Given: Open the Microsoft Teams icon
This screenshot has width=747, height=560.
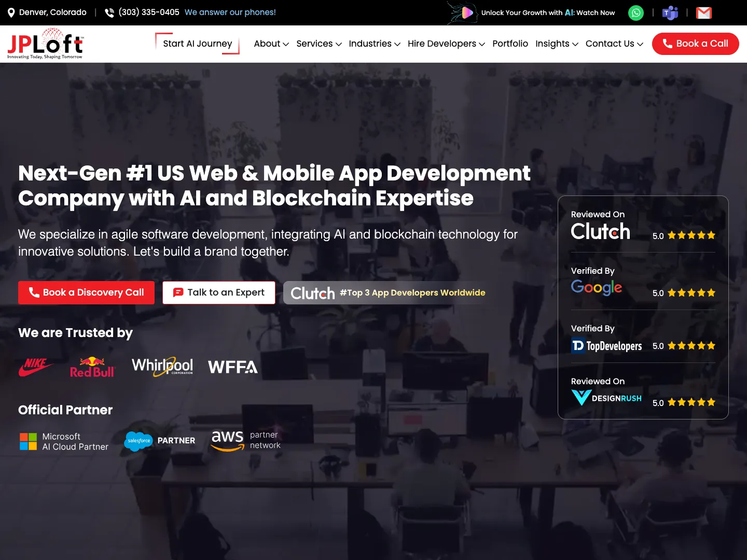Looking at the screenshot, I should tap(670, 13).
